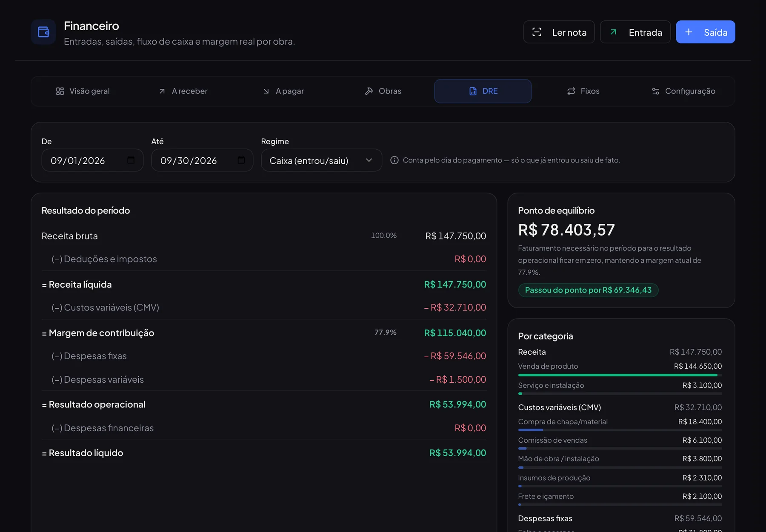This screenshot has height=532, width=766.
Task: Click the Ler nota button
Action: coord(559,32)
